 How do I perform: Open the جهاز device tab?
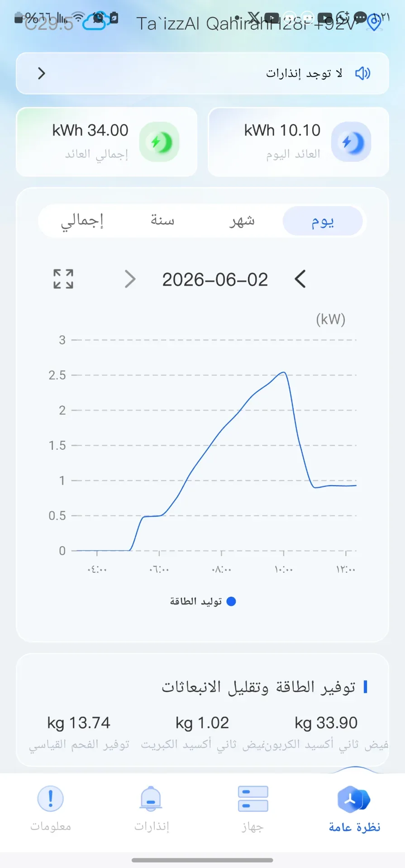(x=253, y=809)
